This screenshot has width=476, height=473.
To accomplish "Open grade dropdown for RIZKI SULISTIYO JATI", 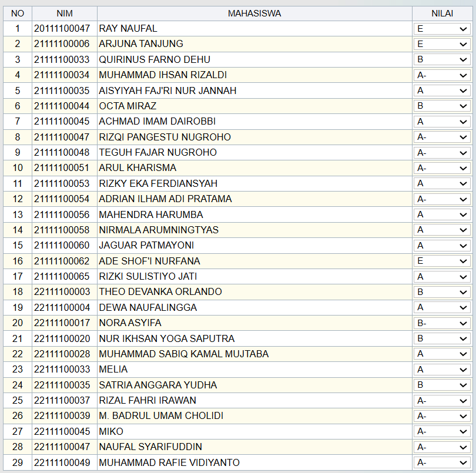I will click(x=442, y=277).
